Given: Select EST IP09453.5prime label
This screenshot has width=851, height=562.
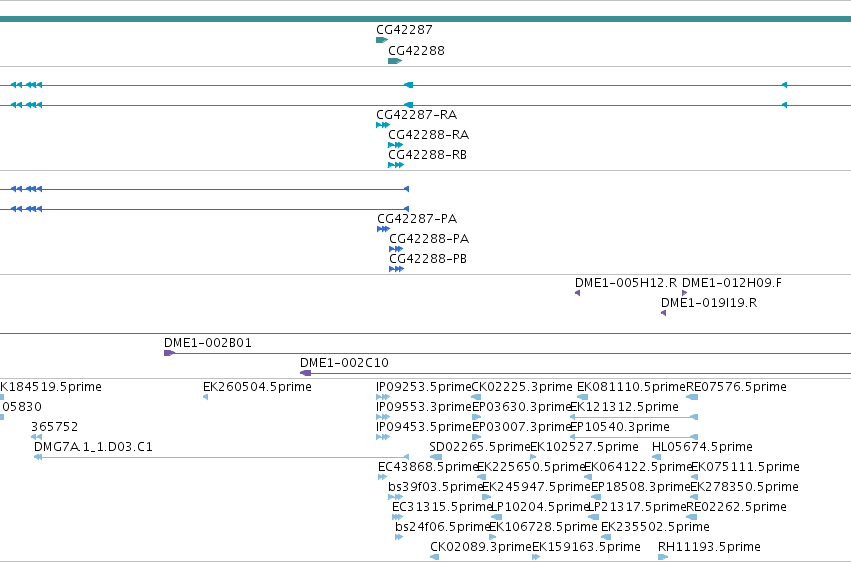Looking at the screenshot, I should pyautogui.click(x=423, y=427).
